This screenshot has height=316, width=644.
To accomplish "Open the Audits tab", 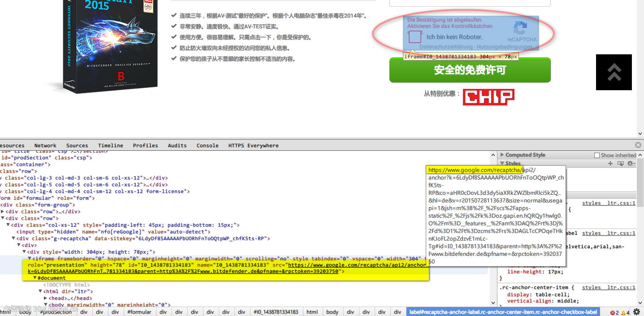I will pos(177,145).
